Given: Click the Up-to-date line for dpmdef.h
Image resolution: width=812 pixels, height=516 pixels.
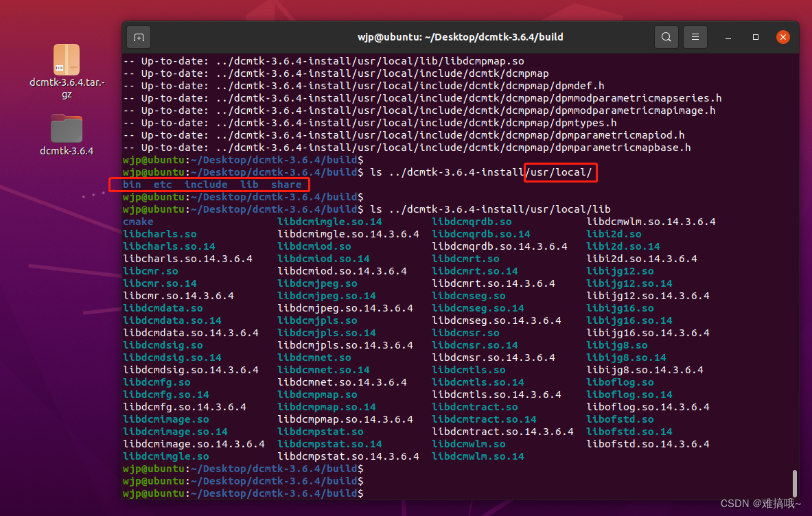Looking at the screenshot, I should (364, 86).
